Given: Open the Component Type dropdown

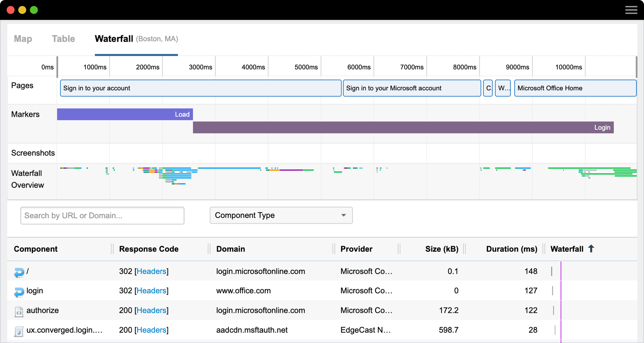Looking at the screenshot, I should pyautogui.click(x=281, y=215).
